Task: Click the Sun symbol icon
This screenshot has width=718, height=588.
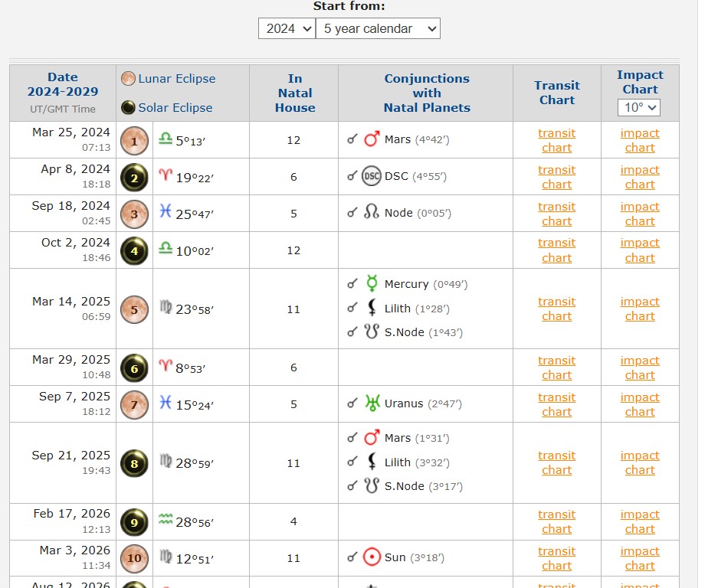Action: tap(372, 557)
